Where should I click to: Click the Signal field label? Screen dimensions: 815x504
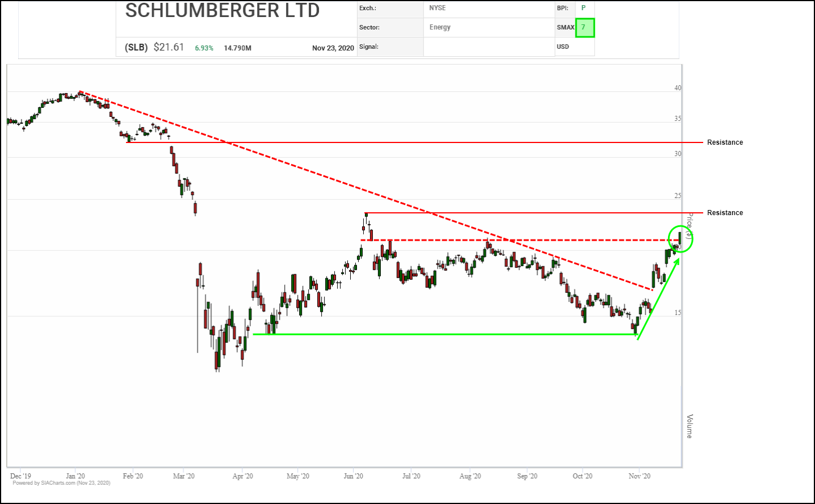click(368, 47)
